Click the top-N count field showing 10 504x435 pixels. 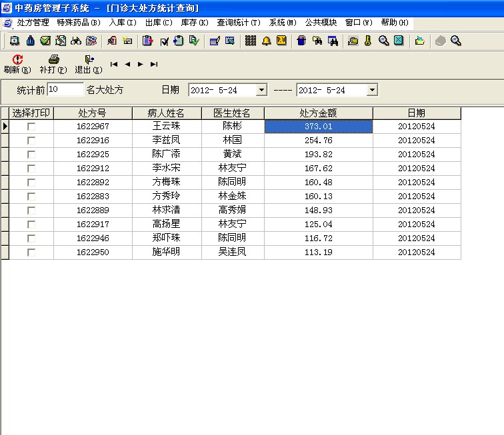pyautogui.click(x=65, y=89)
